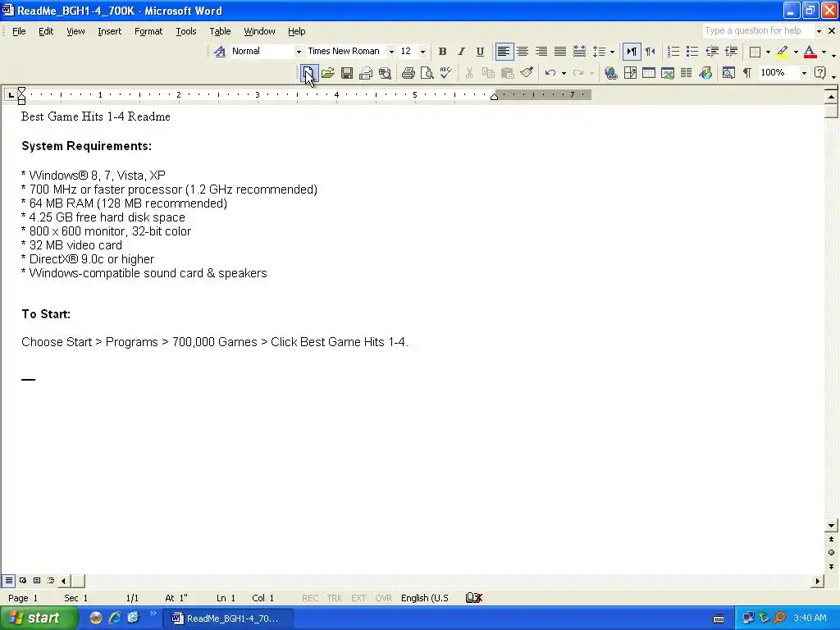The image size is (840, 630).
Task: Expand the borders dropdown arrow
Action: [x=768, y=52]
